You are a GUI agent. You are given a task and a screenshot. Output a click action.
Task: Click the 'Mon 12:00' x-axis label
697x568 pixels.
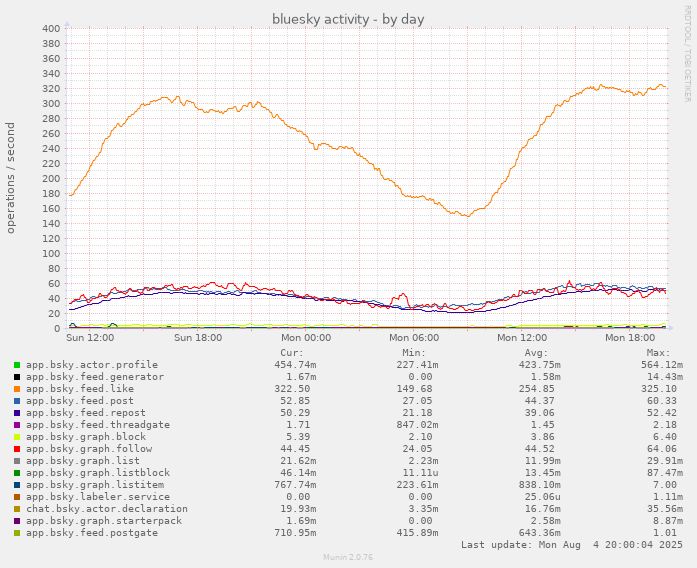(522, 338)
